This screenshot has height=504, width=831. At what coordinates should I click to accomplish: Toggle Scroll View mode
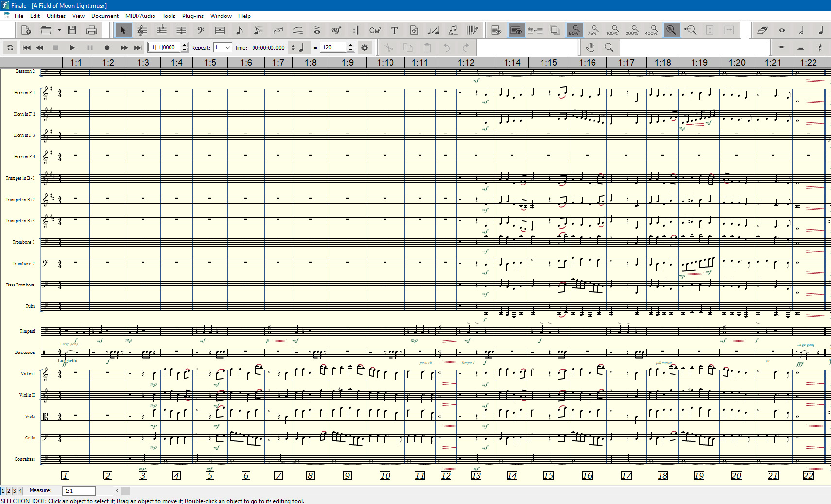(x=516, y=31)
